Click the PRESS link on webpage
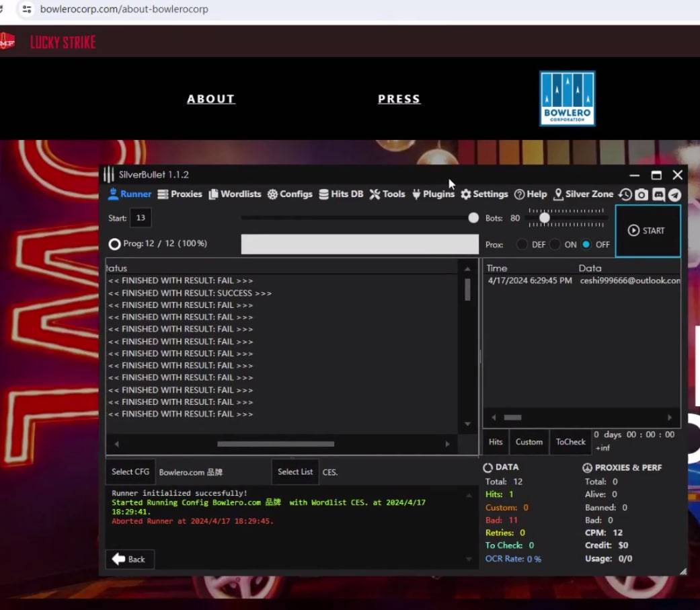 [x=399, y=99]
